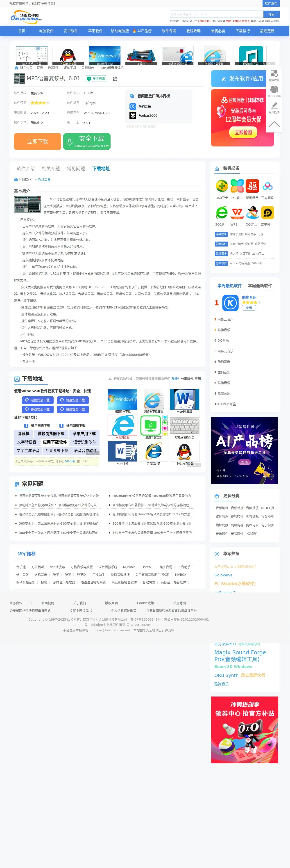This screenshot has height=868, width=290.
Task: Click ktv歌曲下载 top banner thumbnail
Action: 251,56
